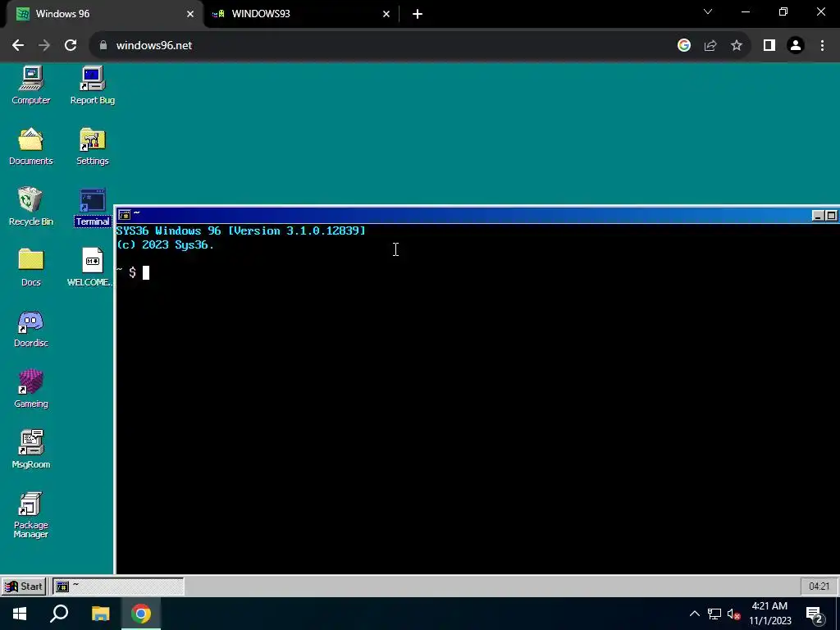Close the Windows 96 browser tab
Viewport: 840px width, 630px height.
(x=190, y=14)
